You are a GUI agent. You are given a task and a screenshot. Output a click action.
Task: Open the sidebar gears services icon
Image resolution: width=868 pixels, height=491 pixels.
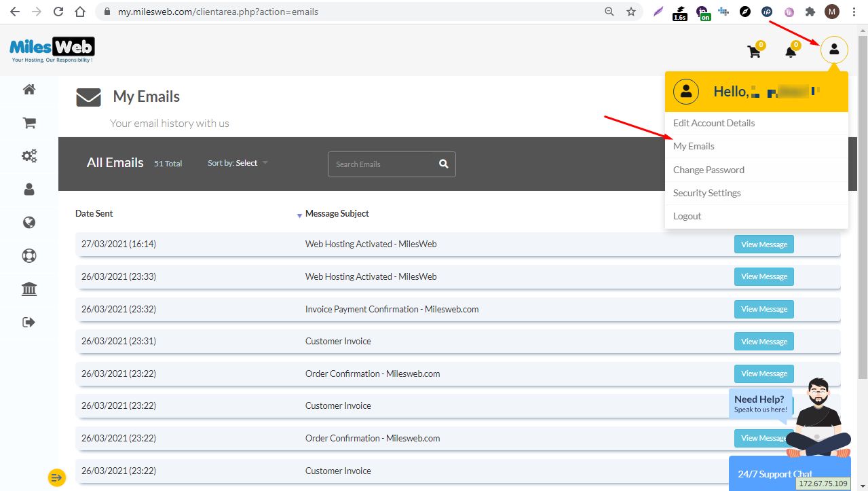click(x=29, y=156)
